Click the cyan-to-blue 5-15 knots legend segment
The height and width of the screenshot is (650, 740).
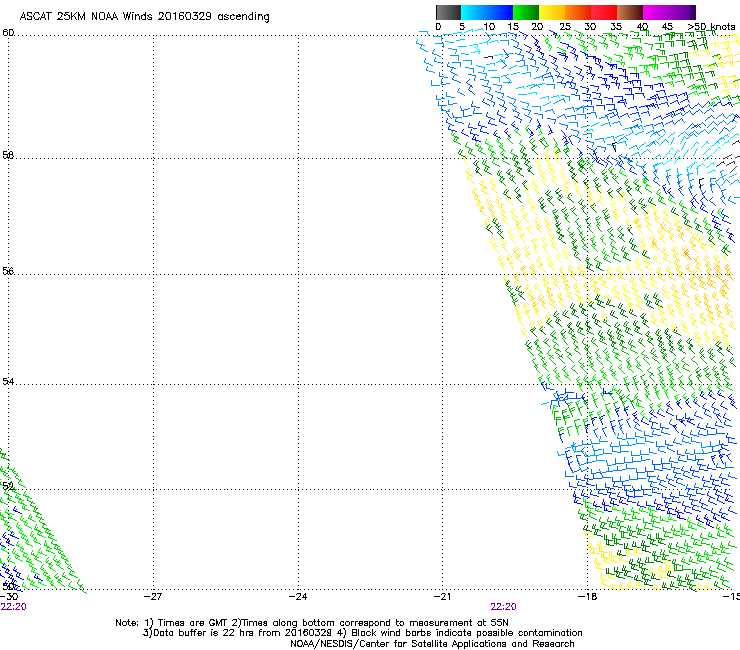(x=487, y=12)
